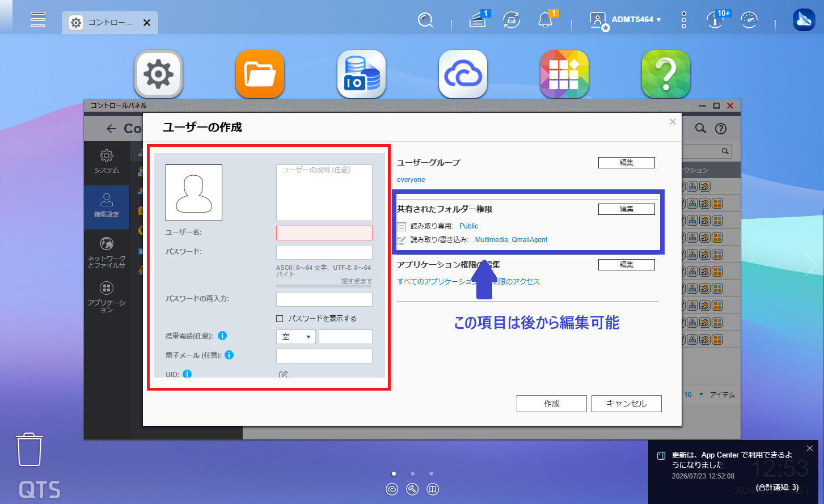Click 編集 button for 共有されたフォルダー権限
The height and width of the screenshot is (504, 824).
click(627, 209)
